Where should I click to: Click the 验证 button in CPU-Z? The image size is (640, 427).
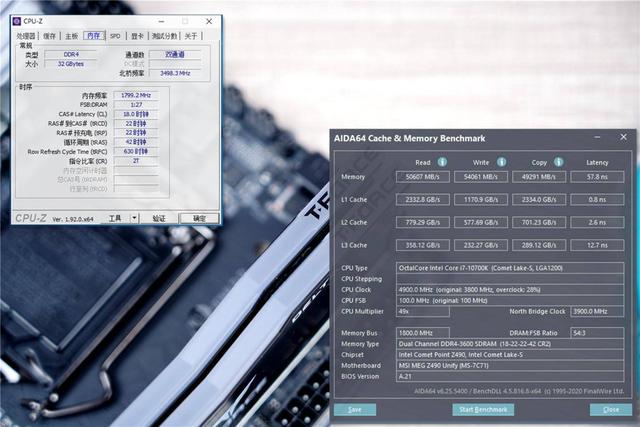159,218
